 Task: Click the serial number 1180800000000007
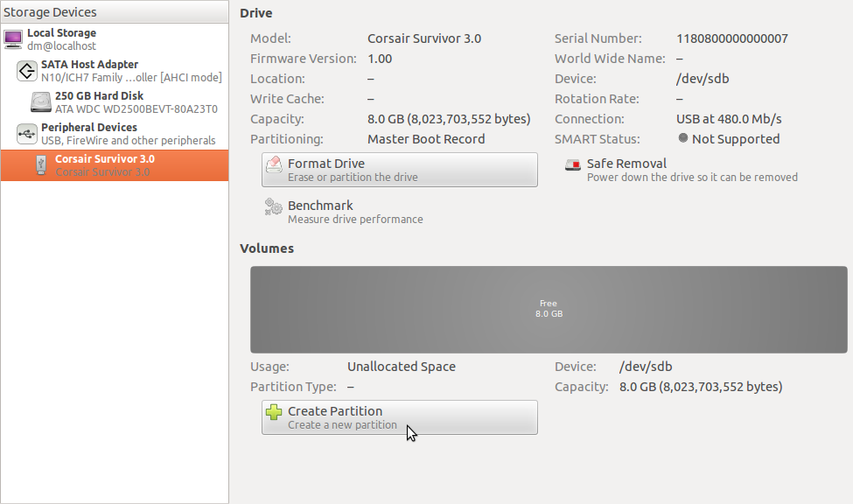click(731, 38)
